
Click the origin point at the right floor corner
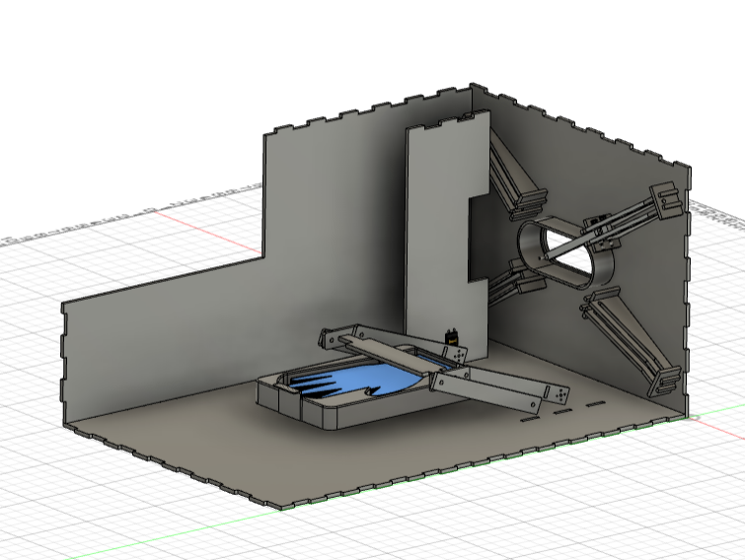click(695, 418)
